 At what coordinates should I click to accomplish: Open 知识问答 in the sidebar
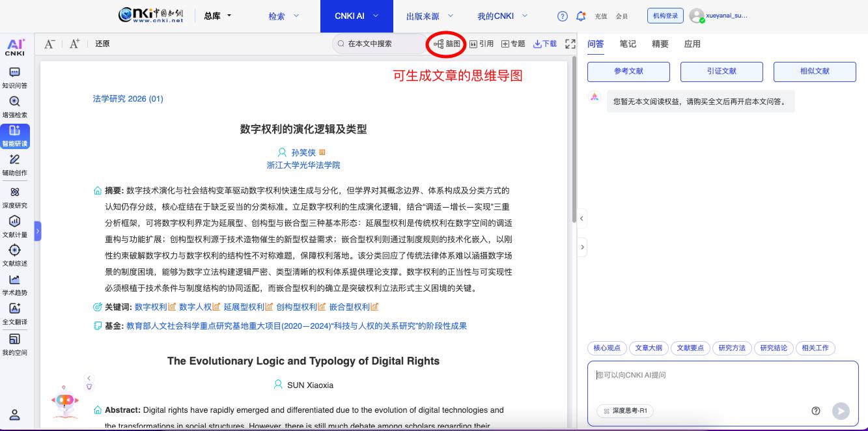pyautogui.click(x=14, y=77)
